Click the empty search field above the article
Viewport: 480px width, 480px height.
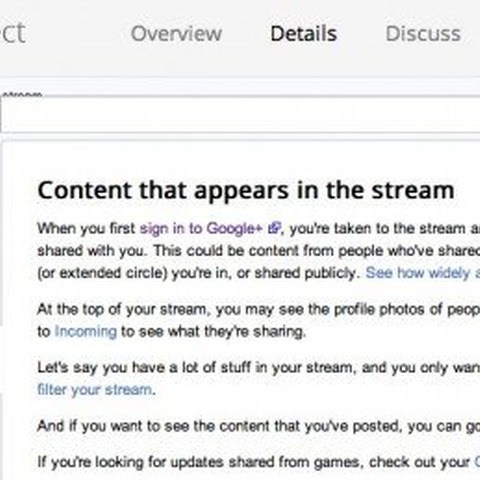coord(240,115)
